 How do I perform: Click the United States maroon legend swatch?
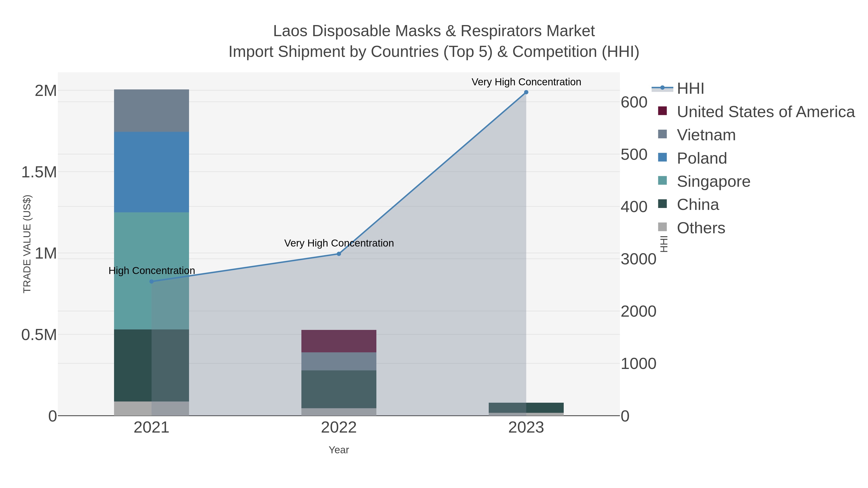(663, 111)
